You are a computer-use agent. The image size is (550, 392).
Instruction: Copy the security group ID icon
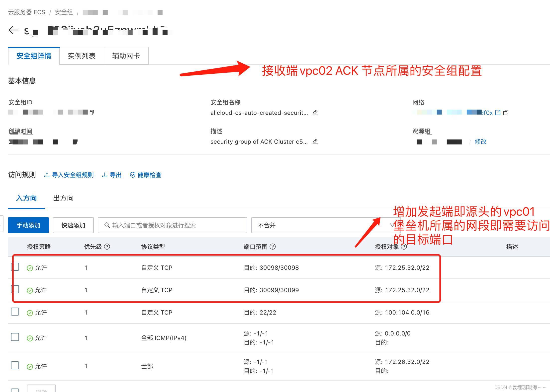(92, 112)
